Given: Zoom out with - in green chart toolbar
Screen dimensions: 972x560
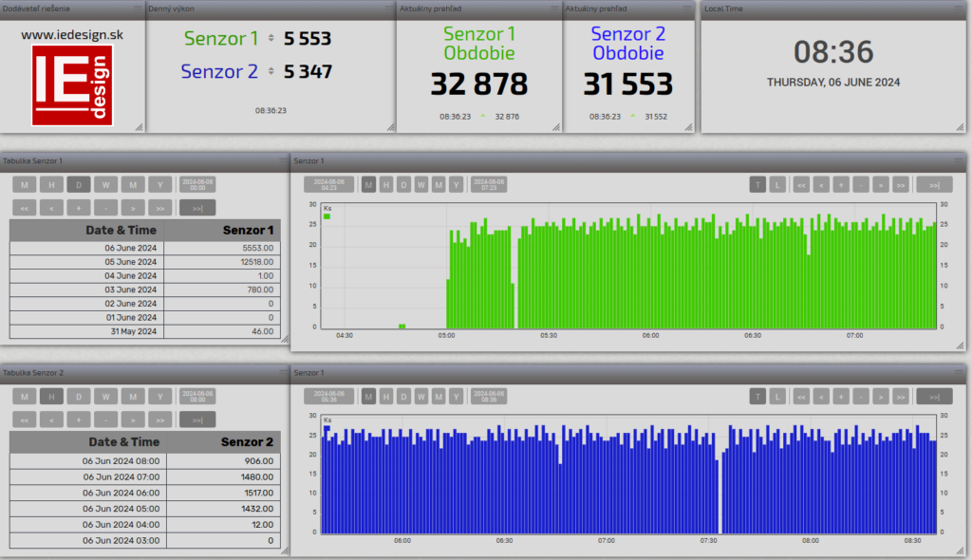Looking at the screenshot, I should pos(861,185).
